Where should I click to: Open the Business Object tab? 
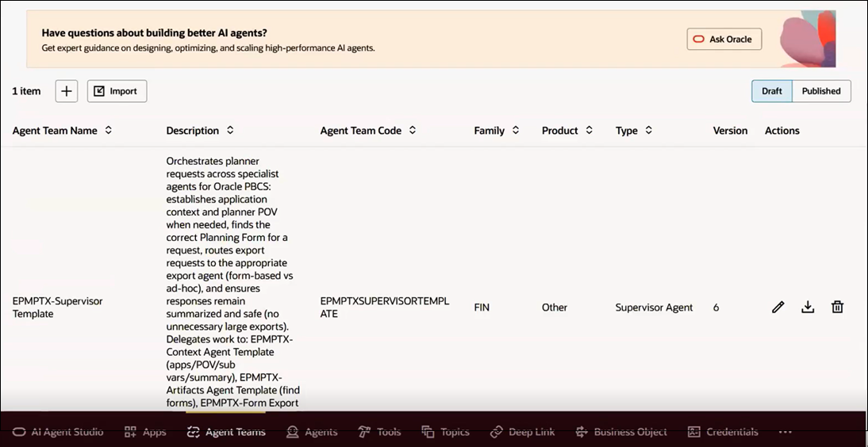621,432
